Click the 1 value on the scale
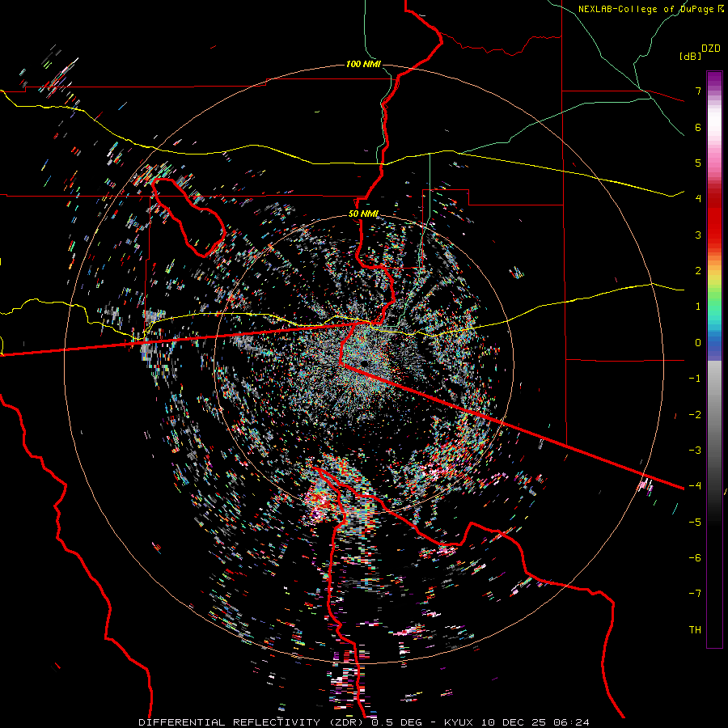The height and width of the screenshot is (728, 728). pyautogui.click(x=698, y=307)
